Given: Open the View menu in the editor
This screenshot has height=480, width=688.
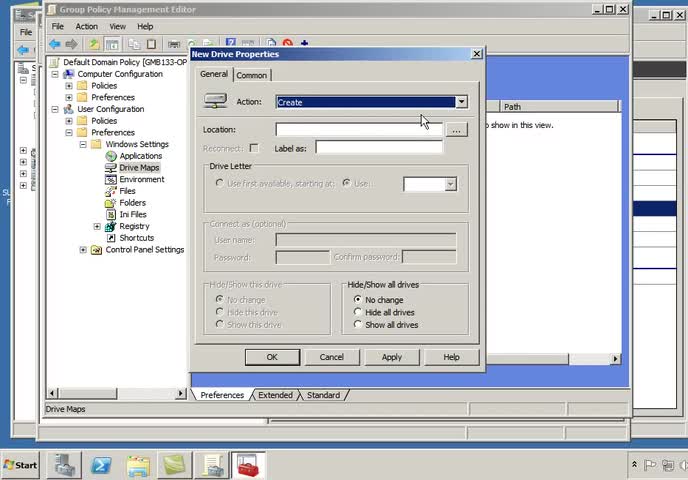Looking at the screenshot, I should 117,26.
